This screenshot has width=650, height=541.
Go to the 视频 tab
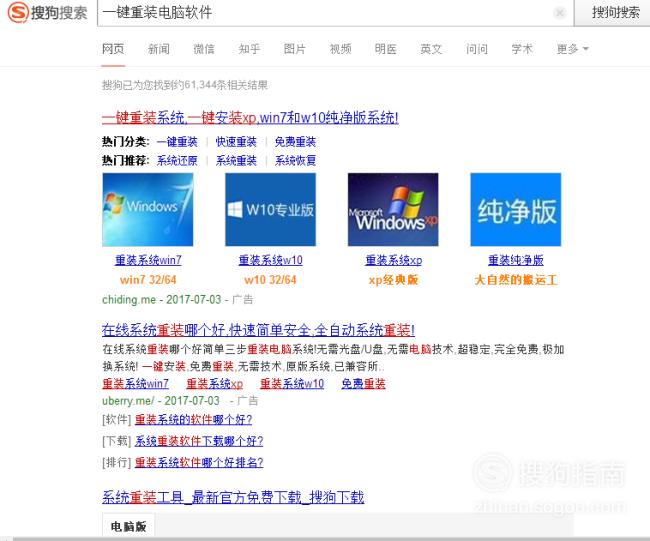340,49
